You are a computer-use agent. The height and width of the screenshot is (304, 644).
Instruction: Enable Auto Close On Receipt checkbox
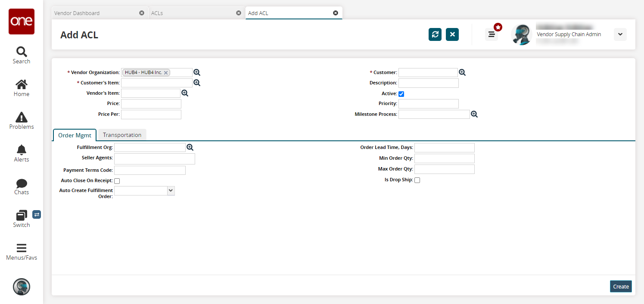(117, 181)
